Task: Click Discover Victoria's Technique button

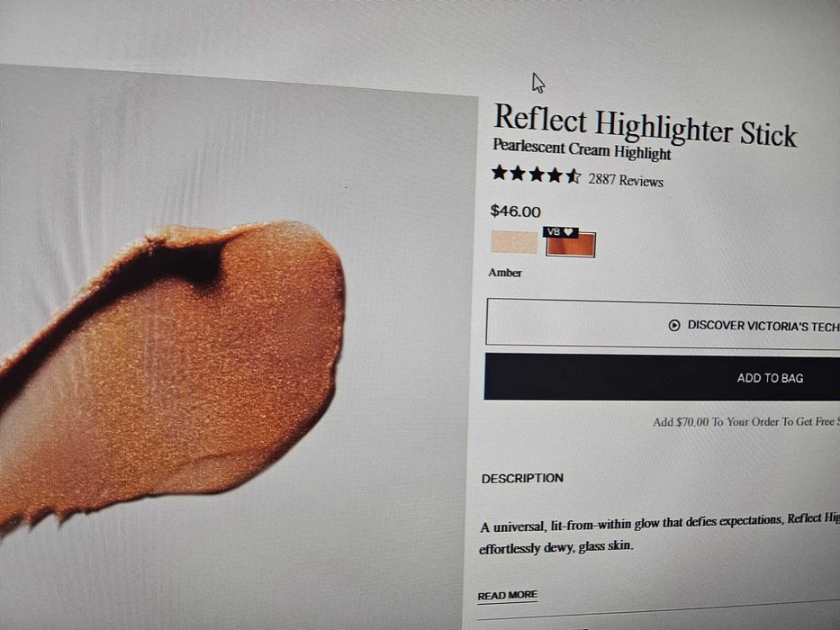Action: pyautogui.click(x=663, y=325)
